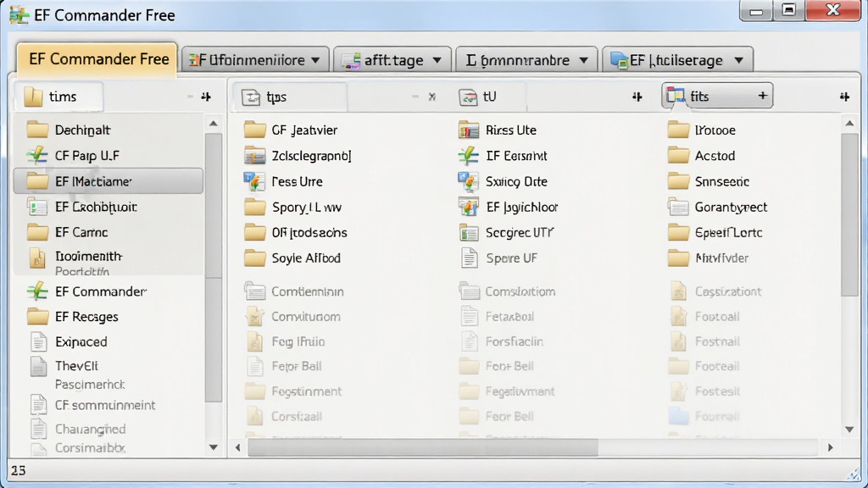Click the colorful icon beside Fess Urre

point(254,181)
